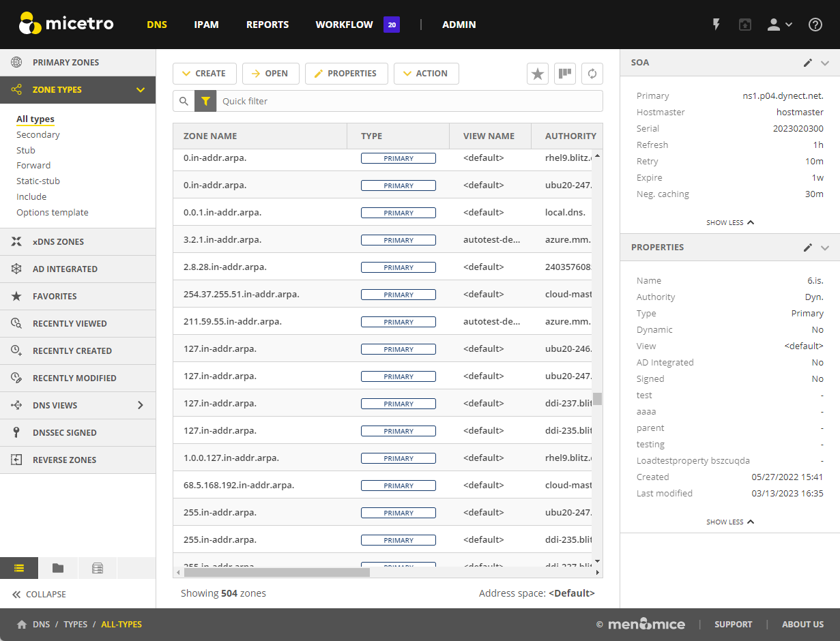
Task: Edit Properties panel with pencil icon
Action: click(x=808, y=248)
